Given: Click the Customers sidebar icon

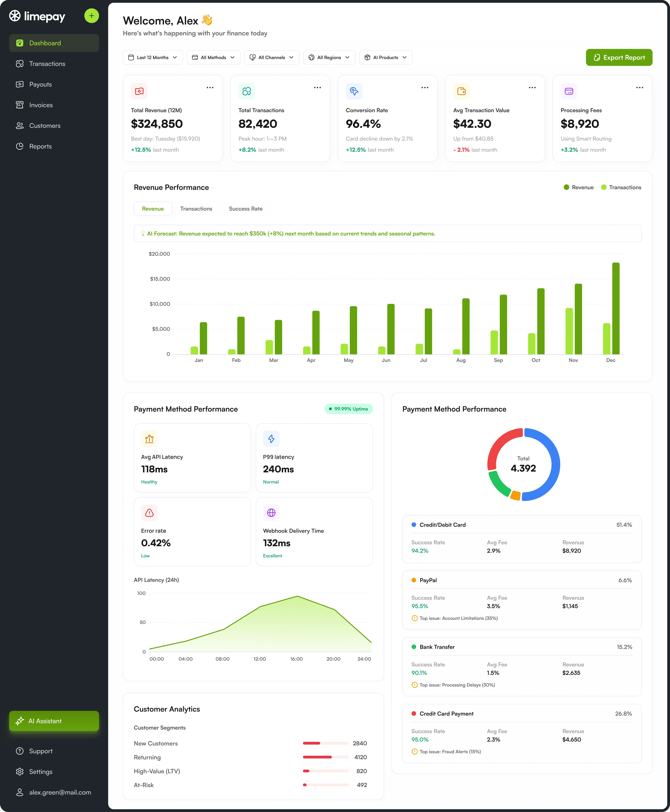Looking at the screenshot, I should point(20,126).
